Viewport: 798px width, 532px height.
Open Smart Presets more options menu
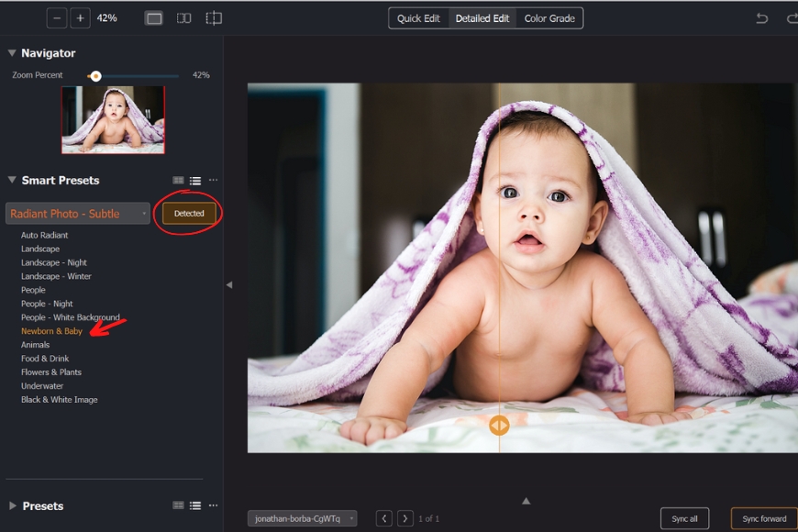[x=213, y=180]
